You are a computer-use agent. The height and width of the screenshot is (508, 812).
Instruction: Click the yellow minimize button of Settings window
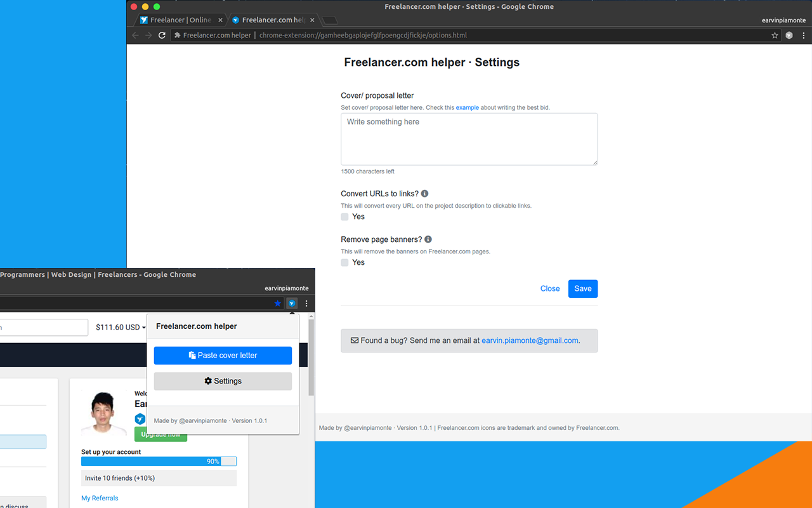(x=145, y=6)
